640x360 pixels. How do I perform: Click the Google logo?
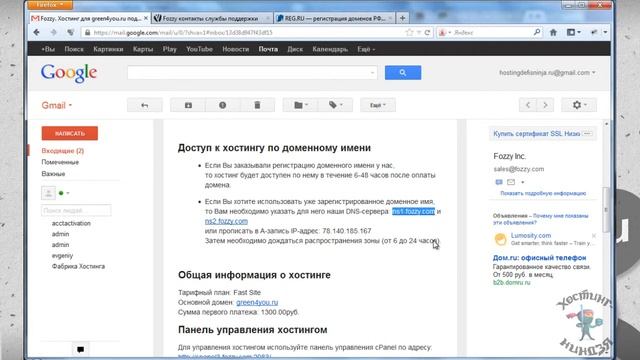click(69, 73)
